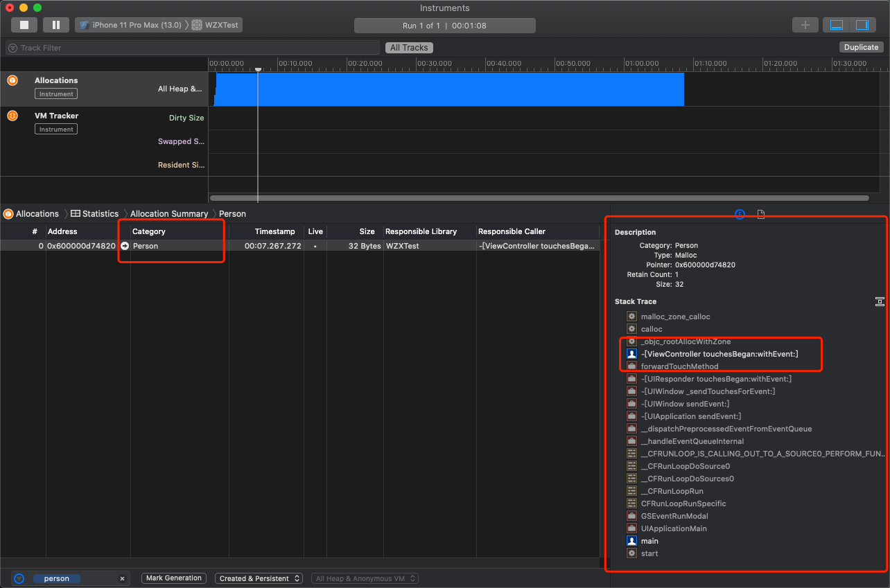890x588 pixels.
Task: Stop the recording with the square button
Action: 24,25
